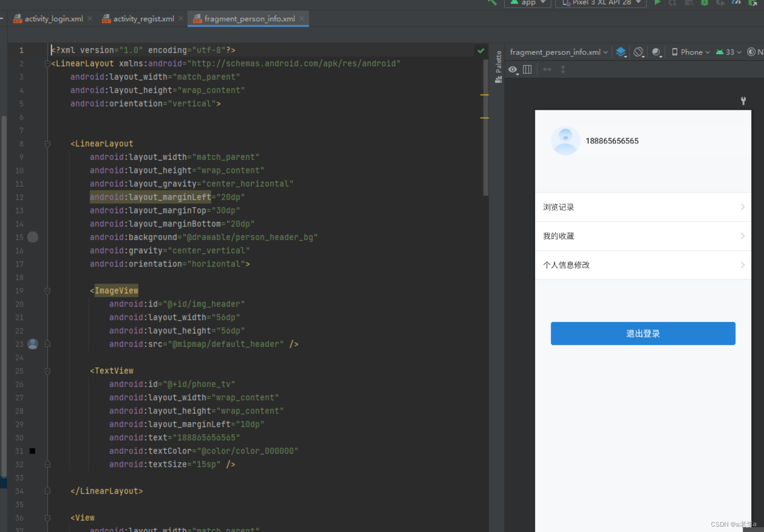Select the 浏览记录 row in the preview
Viewport: 764px width, 532px height.
pyautogui.click(x=643, y=207)
